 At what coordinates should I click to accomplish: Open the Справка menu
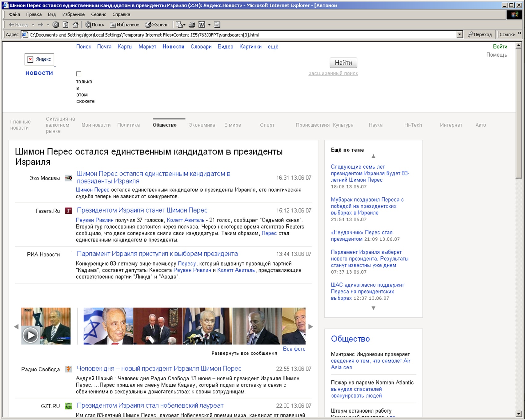click(x=121, y=14)
